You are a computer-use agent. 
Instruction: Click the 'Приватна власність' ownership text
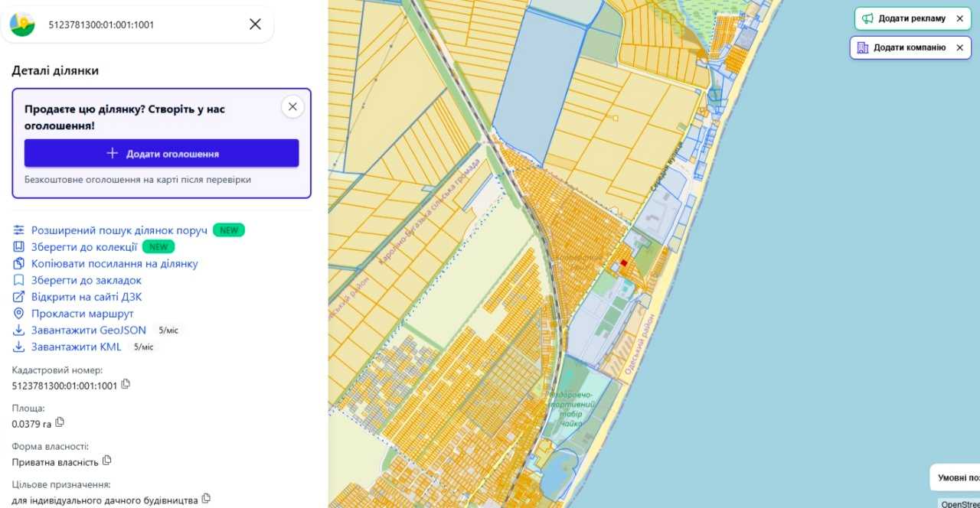56,462
